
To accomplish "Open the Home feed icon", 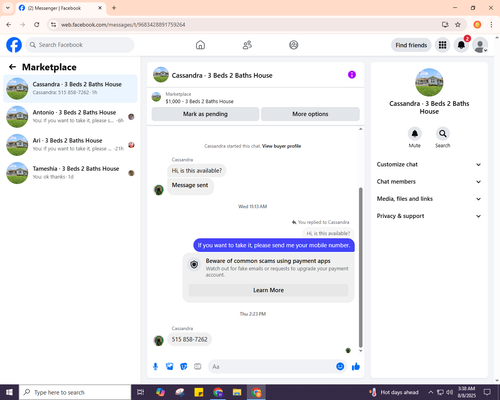I will pos(200,45).
